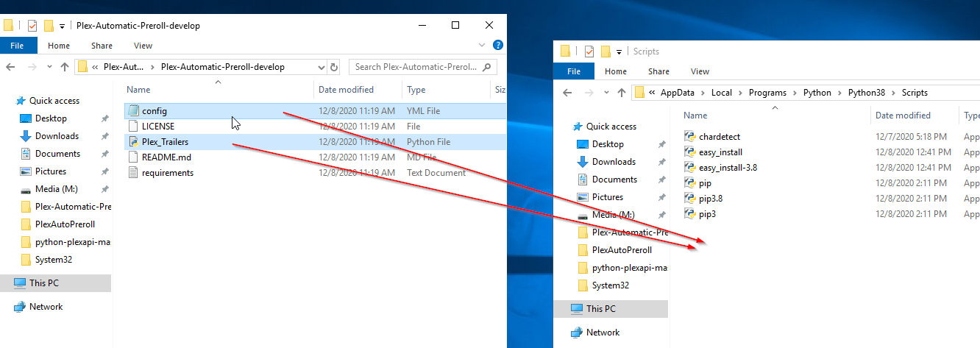The width and height of the screenshot is (980, 348).
Task: Click Search Plex-Automatic-Preroll search box
Action: pyautogui.click(x=423, y=67)
